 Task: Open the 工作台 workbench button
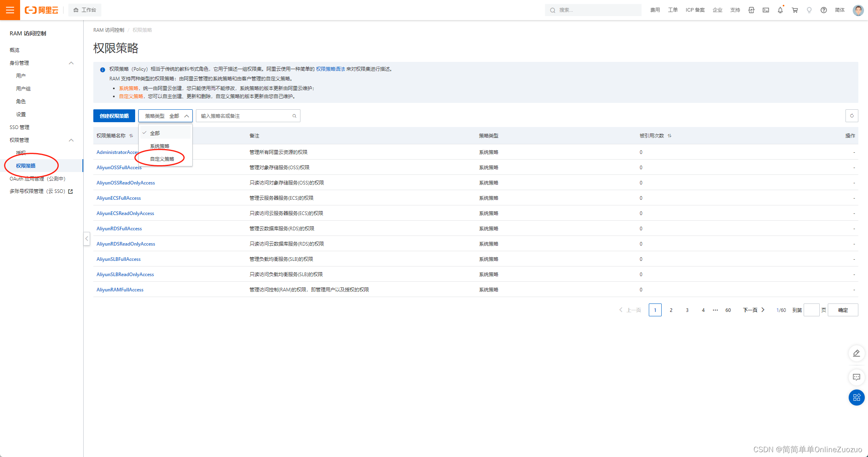pos(85,10)
